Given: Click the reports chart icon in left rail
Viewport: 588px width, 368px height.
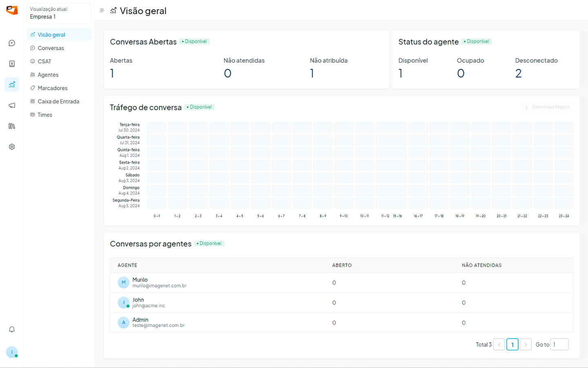Looking at the screenshot, I should [12, 85].
